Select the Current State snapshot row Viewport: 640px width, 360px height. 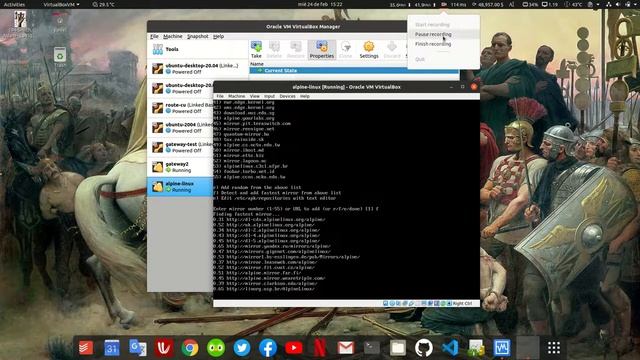354,71
